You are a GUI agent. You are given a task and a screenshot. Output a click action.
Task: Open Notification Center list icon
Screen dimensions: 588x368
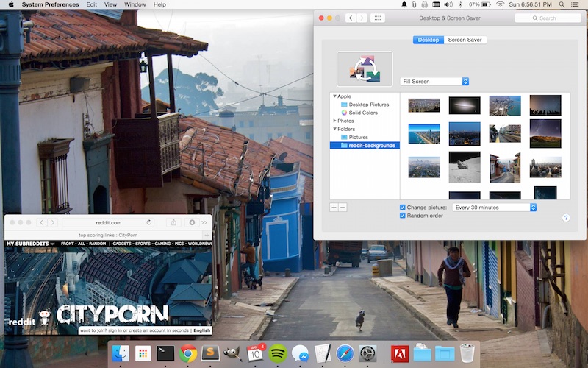click(x=575, y=4)
